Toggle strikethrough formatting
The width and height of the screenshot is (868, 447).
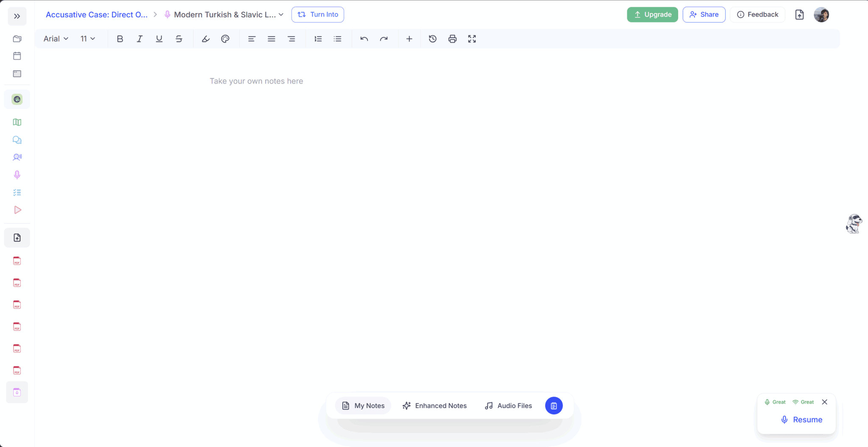(x=179, y=39)
